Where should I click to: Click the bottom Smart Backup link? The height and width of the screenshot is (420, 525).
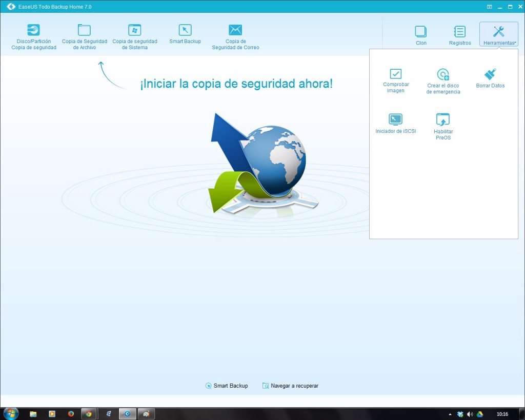coord(226,386)
